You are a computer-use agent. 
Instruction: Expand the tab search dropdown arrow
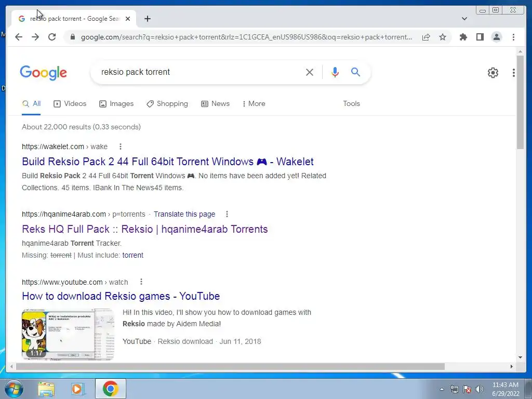tap(464, 19)
